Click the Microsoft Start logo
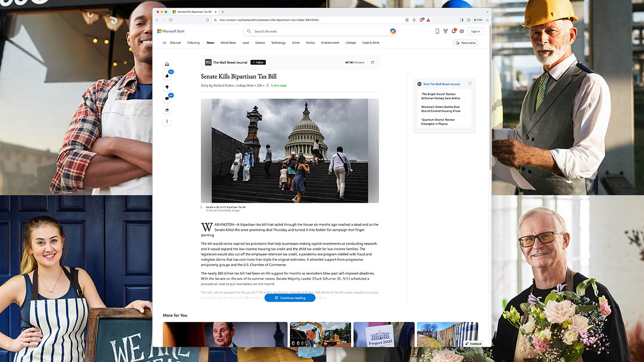The width and height of the screenshot is (644, 362). [x=171, y=31]
